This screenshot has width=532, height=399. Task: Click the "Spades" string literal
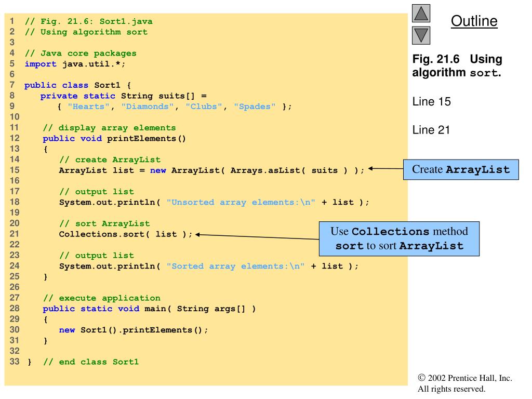[x=255, y=107]
